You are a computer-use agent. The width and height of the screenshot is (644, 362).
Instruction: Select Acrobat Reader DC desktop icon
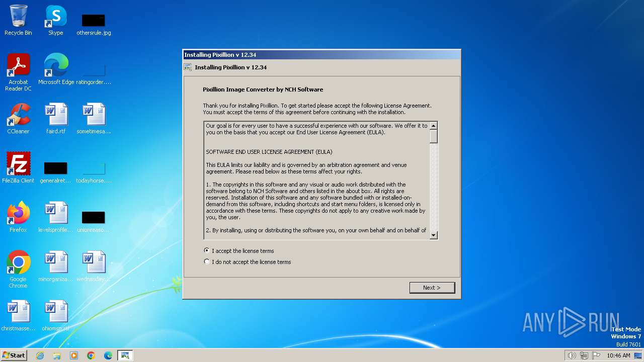18,72
